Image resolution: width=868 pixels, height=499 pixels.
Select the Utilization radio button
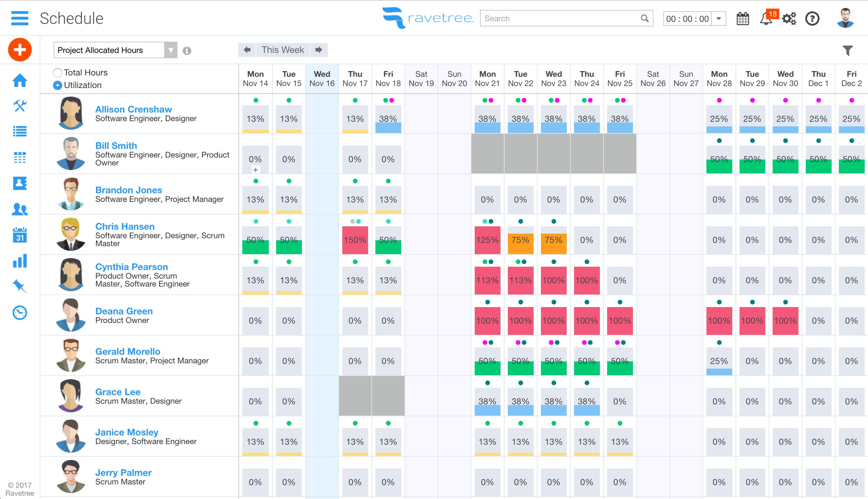click(58, 85)
